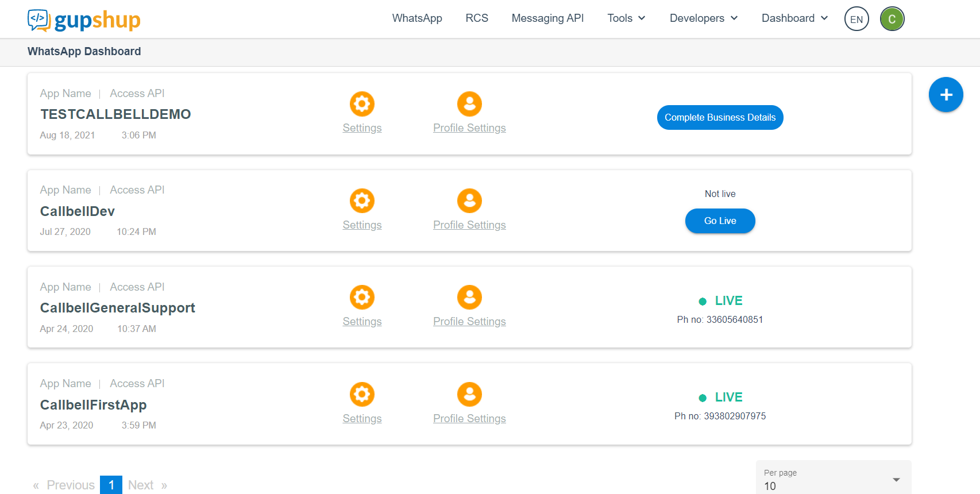The width and height of the screenshot is (980, 494).
Task: Click Profile Settings link in CallbellDev row
Action: click(469, 225)
